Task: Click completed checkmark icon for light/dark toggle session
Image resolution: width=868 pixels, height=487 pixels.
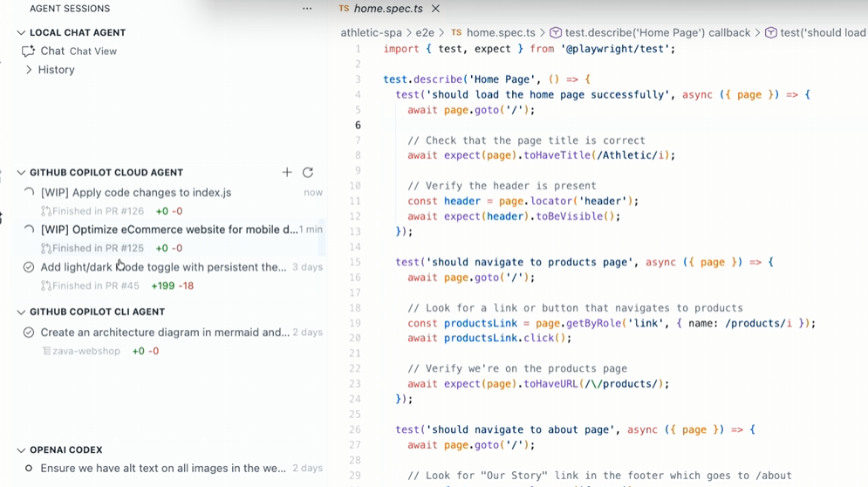Action: pyautogui.click(x=29, y=267)
